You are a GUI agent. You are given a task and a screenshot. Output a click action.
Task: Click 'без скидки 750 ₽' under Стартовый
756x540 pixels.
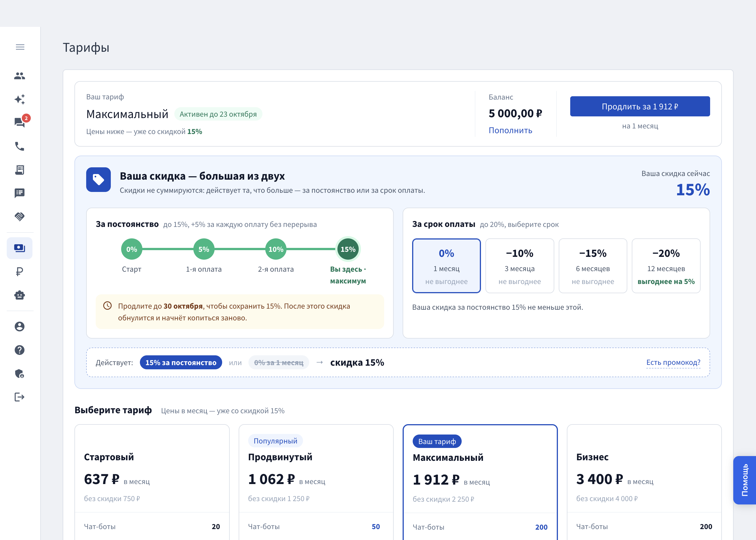tap(112, 498)
